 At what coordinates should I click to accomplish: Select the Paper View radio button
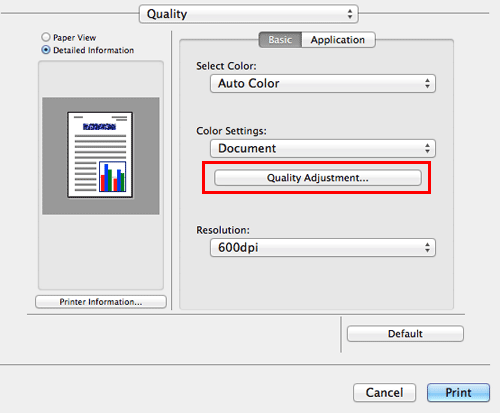tap(46, 37)
